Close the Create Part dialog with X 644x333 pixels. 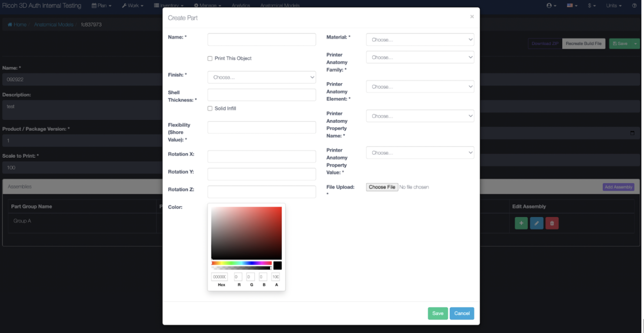click(x=472, y=17)
